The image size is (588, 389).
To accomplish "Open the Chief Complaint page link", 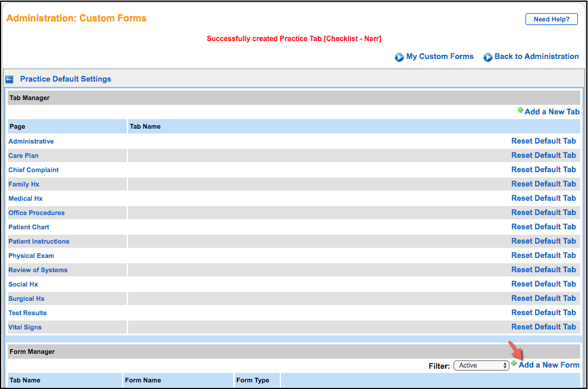I will click(x=33, y=170).
